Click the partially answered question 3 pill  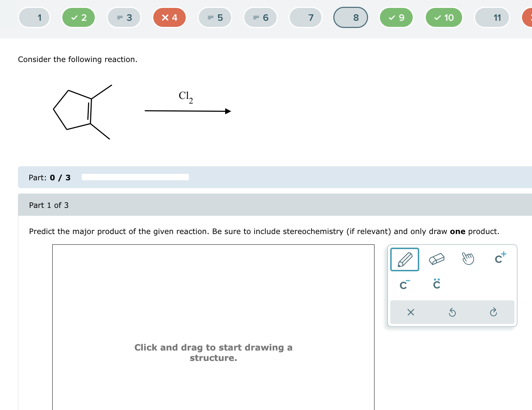[x=124, y=17]
